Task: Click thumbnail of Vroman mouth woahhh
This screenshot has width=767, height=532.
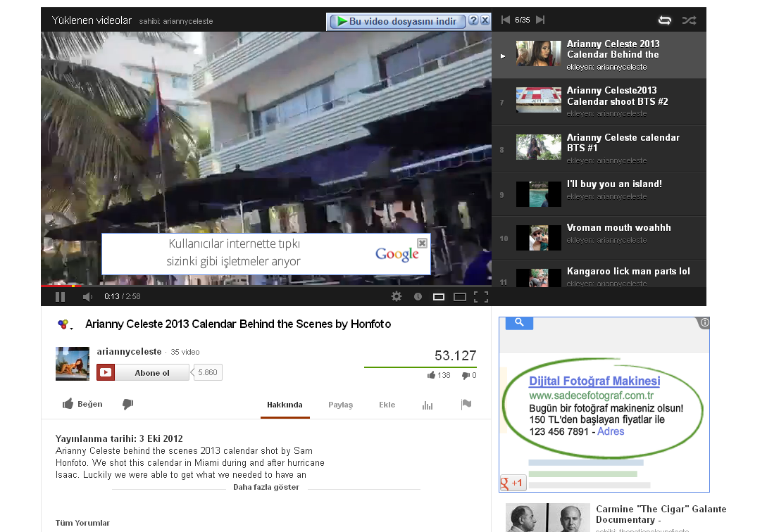Action: 539,238
